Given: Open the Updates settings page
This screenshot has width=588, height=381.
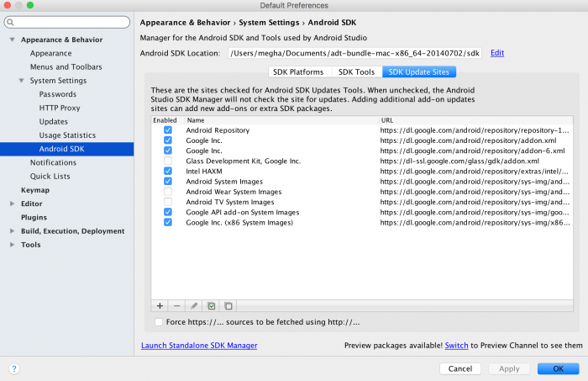Looking at the screenshot, I should tap(54, 122).
